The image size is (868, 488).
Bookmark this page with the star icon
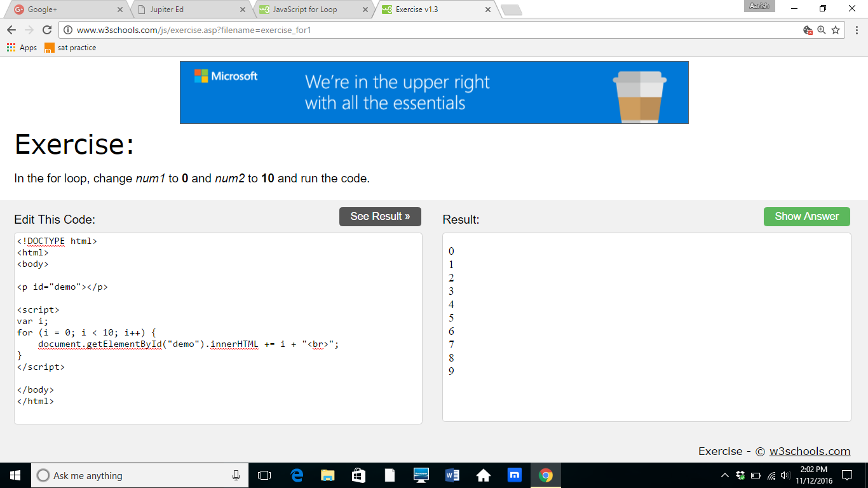[x=836, y=30]
